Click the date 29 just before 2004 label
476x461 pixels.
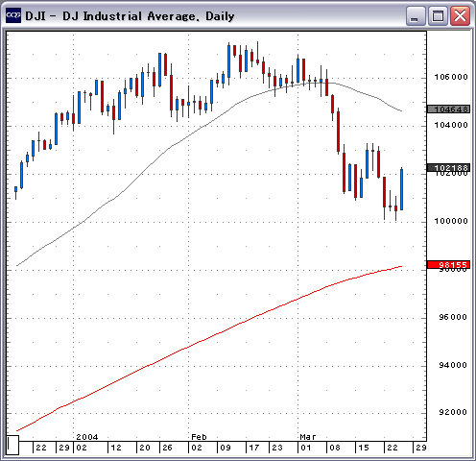64,448
